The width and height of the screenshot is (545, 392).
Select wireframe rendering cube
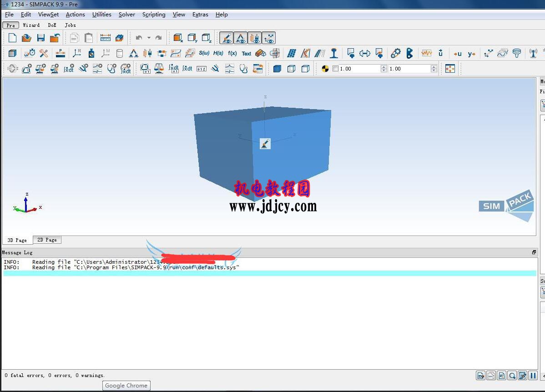pyautogui.click(x=291, y=69)
